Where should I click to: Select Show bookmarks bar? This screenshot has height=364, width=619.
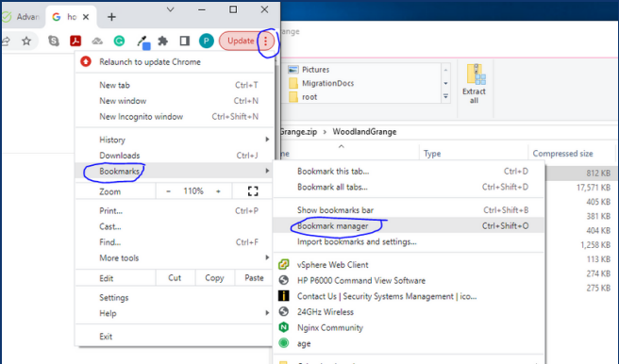tap(409, 210)
